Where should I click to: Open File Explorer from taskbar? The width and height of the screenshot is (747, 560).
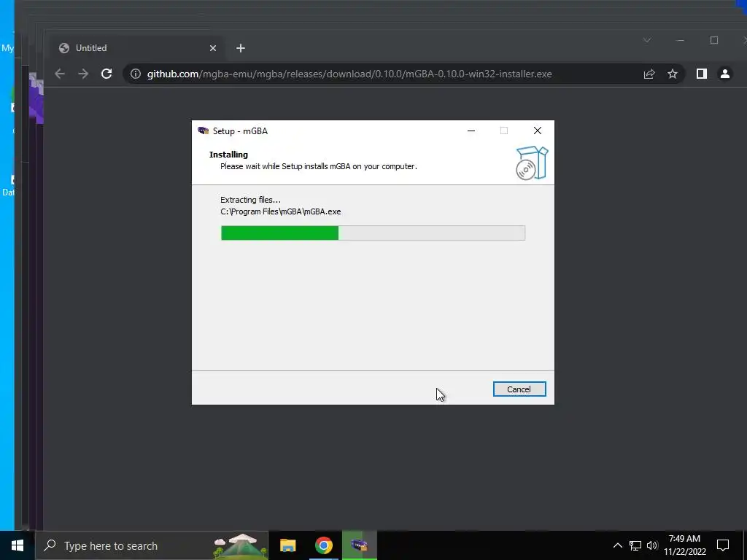click(287, 545)
